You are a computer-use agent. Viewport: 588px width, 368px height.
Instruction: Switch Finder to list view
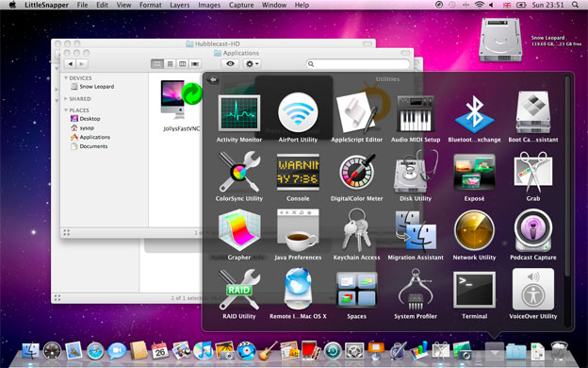(x=170, y=64)
